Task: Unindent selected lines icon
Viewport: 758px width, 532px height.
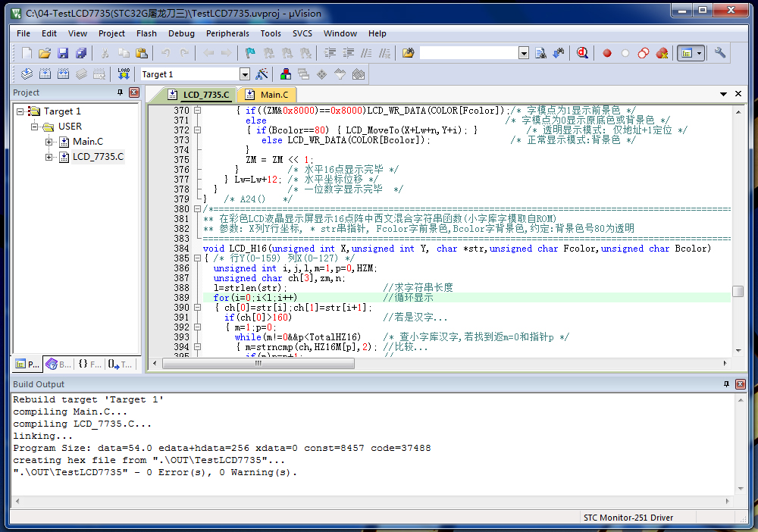Action: coord(348,53)
